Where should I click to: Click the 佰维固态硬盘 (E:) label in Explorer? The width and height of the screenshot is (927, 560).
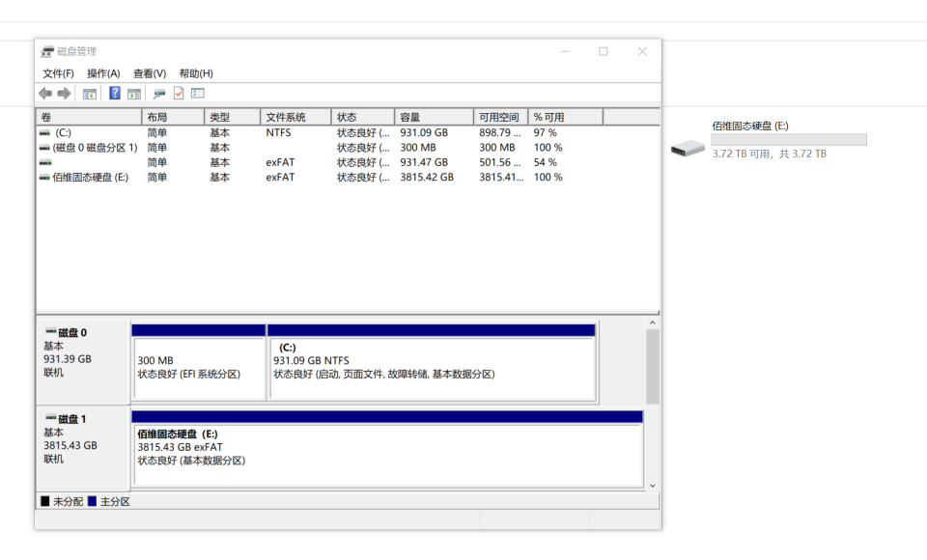(749, 126)
